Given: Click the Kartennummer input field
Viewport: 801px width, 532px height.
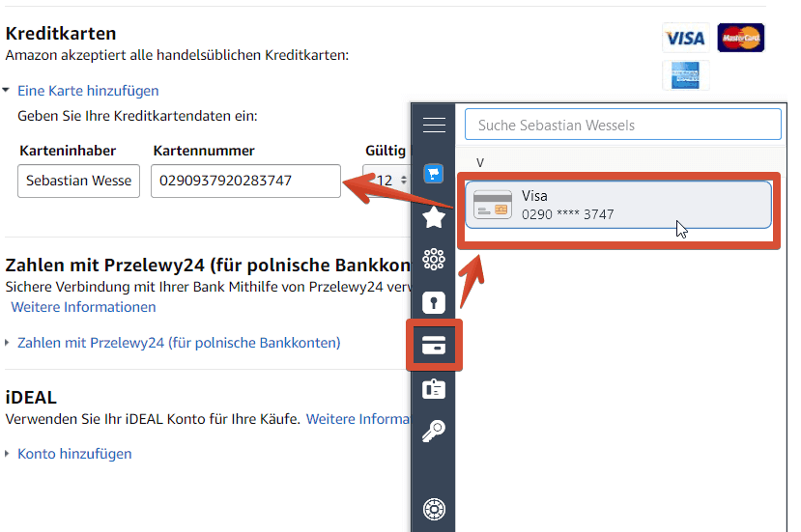Looking at the screenshot, I should point(245,181).
